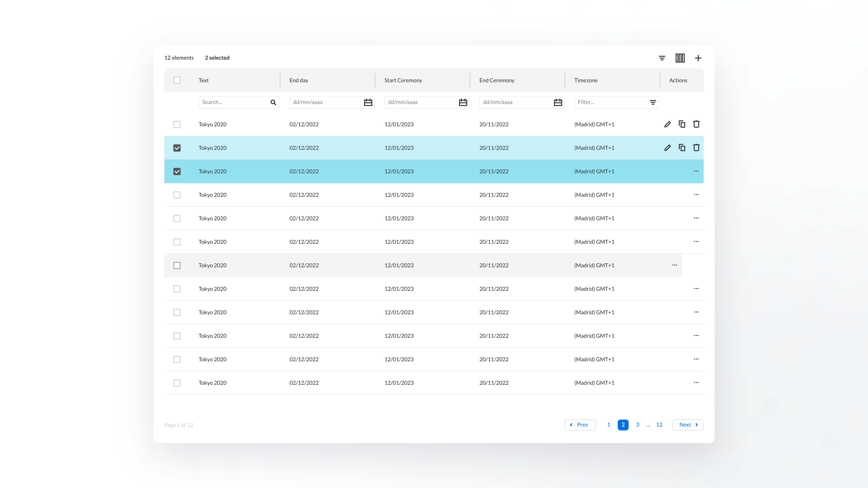The height and width of the screenshot is (488, 868).
Task: Duplicate the first unselected row via copy icon
Action: pyautogui.click(x=682, y=124)
